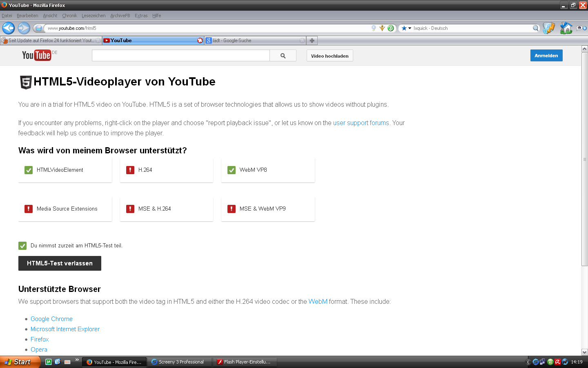Open the Microsoft Internet Explorer link
588x368 pixels.
[65, 329]
